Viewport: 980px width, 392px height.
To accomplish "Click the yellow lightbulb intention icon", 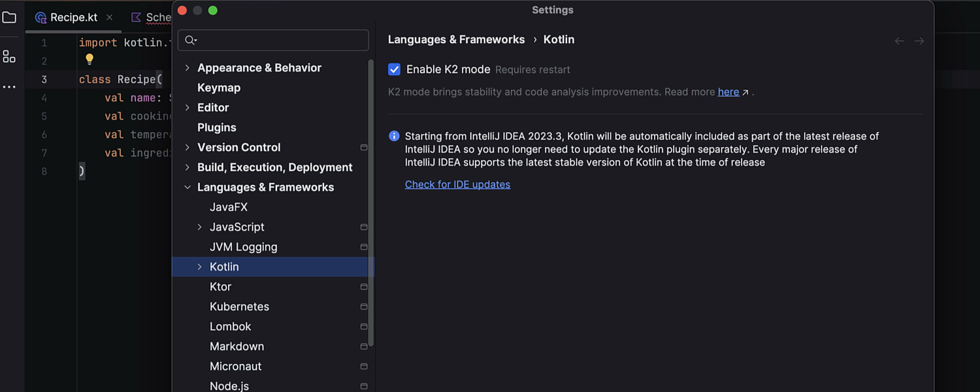I will 90,59.
